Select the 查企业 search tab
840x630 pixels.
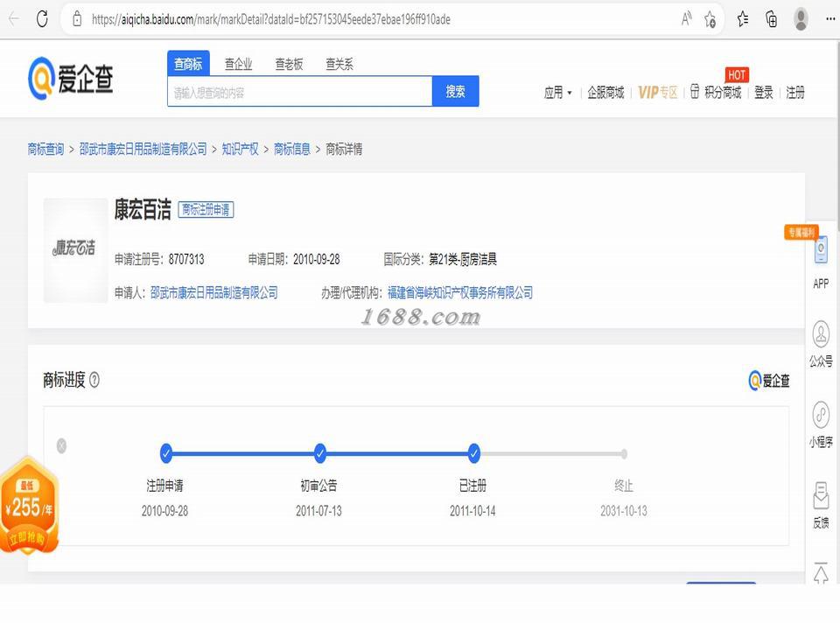click(238, 64)
